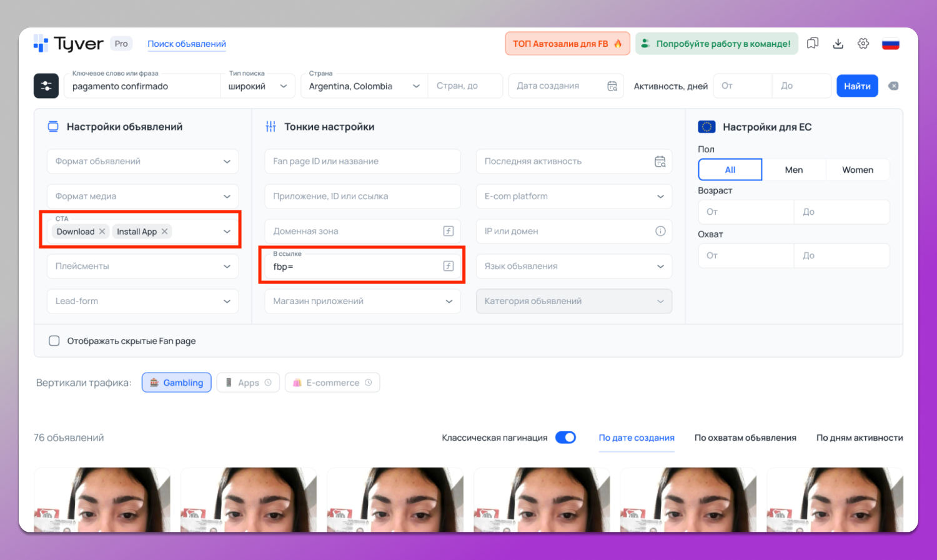
Task: Enable the hidden Fan page checkbox
Action: pyautogui.click(x=54, y=341)
